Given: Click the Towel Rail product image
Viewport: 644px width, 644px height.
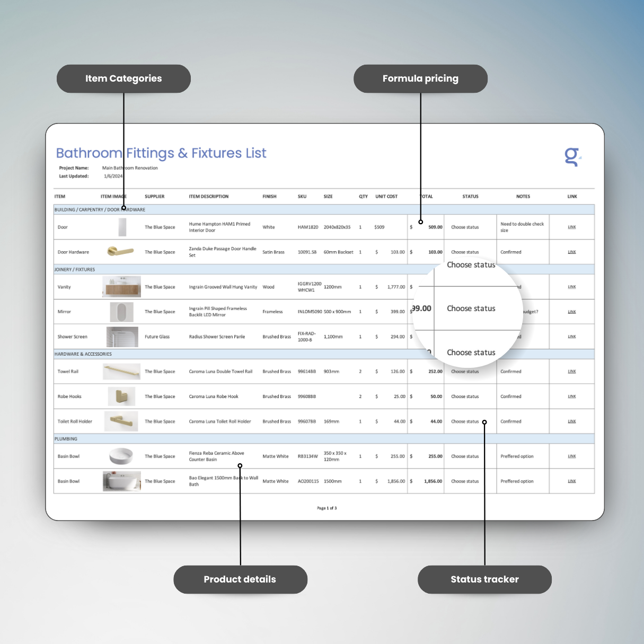Looking at the screenshot, I should tap(121, 372).
